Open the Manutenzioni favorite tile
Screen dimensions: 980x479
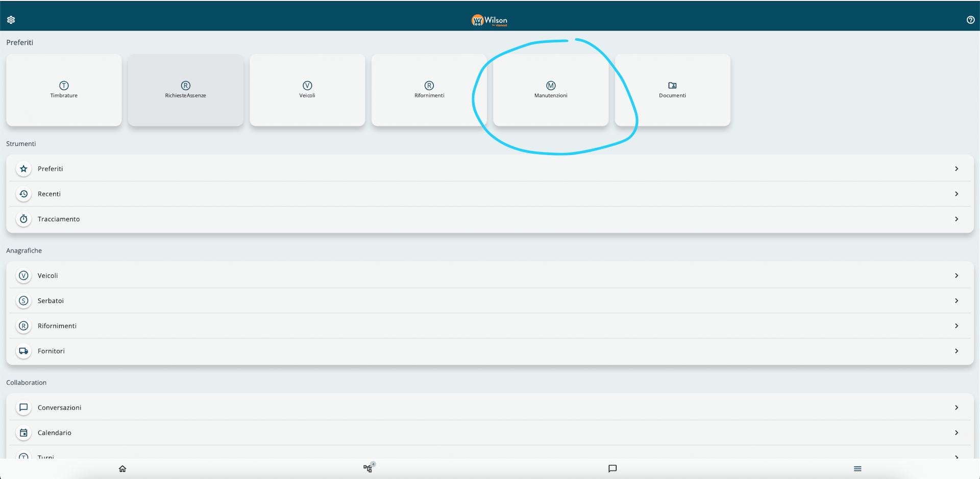551,90
